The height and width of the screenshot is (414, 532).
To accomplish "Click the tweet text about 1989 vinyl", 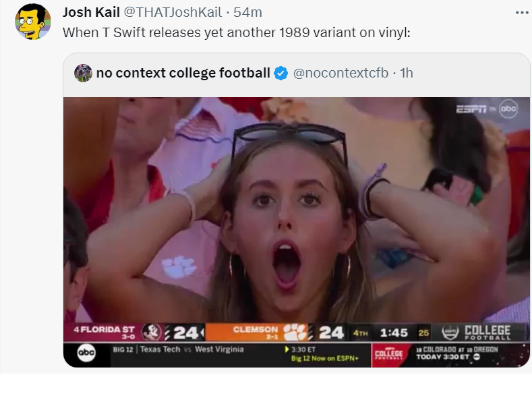I will coord(236,32).
